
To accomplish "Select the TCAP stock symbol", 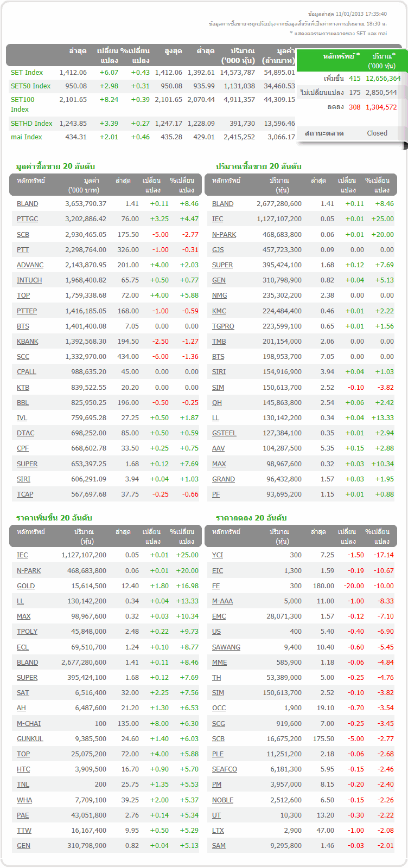I will point(25,494).
